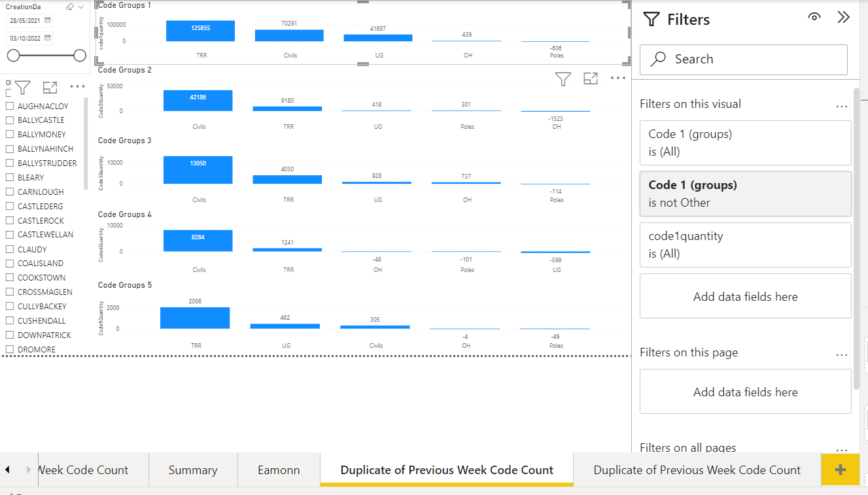Switch to the Summary page tab

pos(193,470)
